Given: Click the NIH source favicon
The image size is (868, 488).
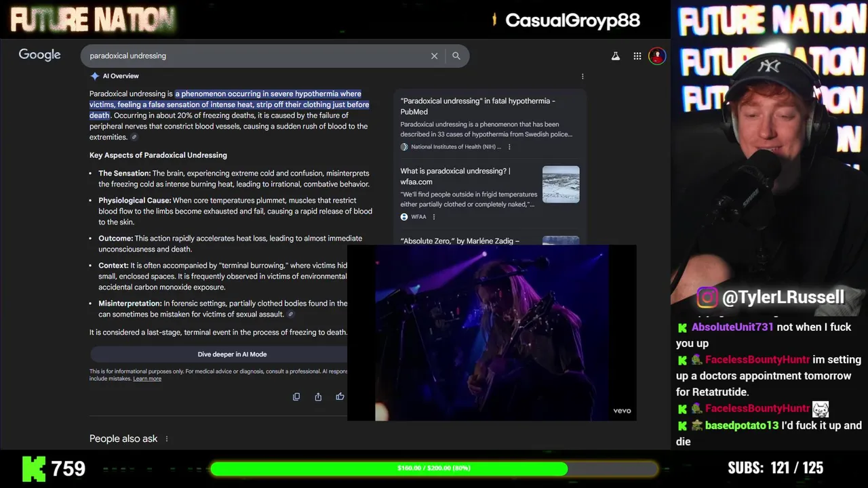Looking at the screenshot, I should [x=404, y=146].
